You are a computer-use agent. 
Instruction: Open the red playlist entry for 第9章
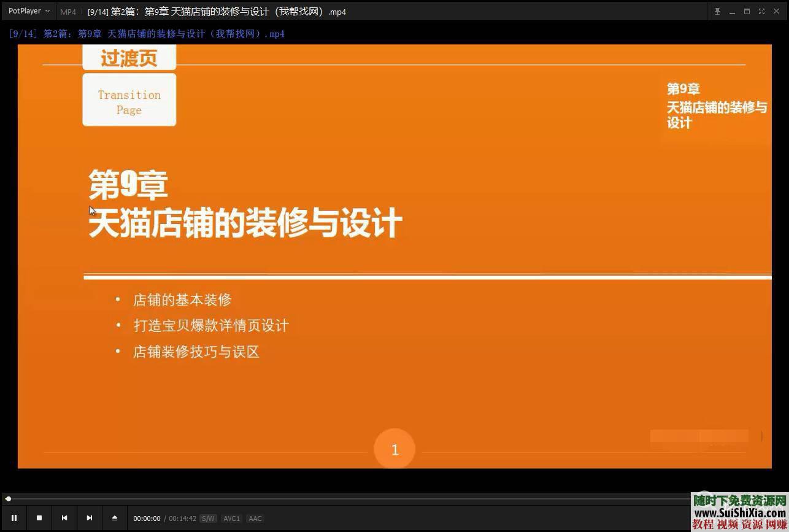pyautogui.click(x=147, y=34)
